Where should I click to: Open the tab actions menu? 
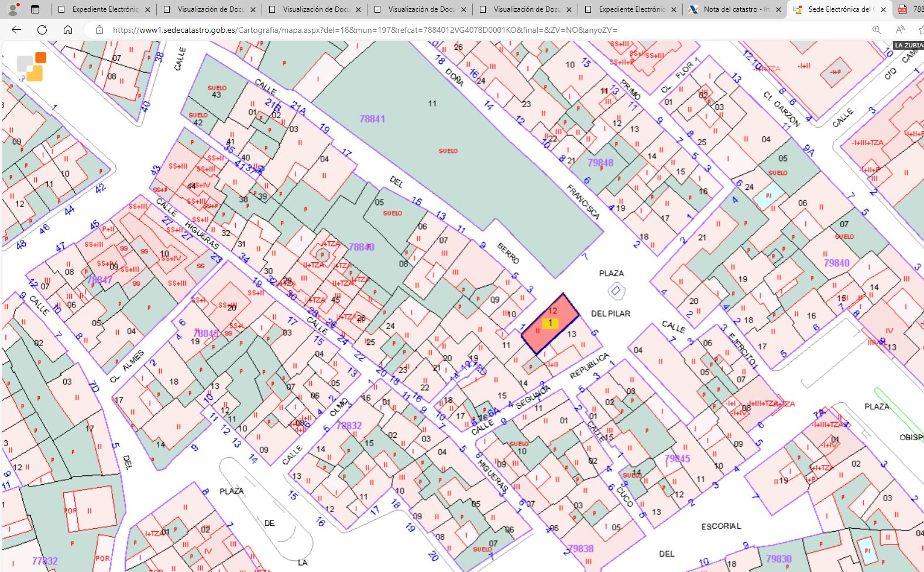pyautogui.click(x=35, y=9)
